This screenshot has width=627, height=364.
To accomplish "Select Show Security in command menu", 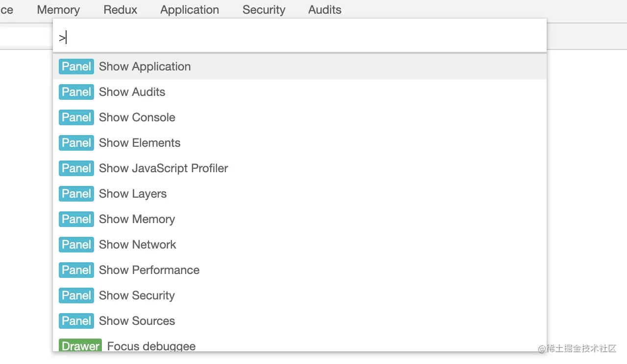I will pos(137,296).
